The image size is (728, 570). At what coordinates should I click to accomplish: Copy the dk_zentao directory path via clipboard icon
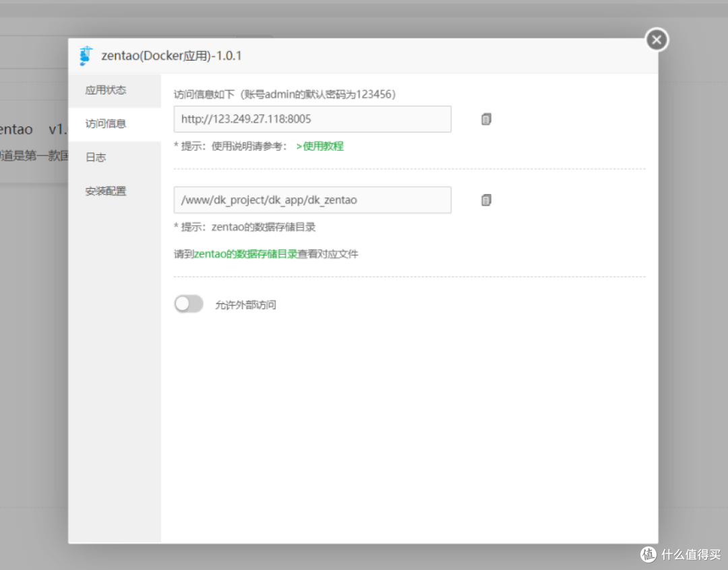click(x=486, y=200)
